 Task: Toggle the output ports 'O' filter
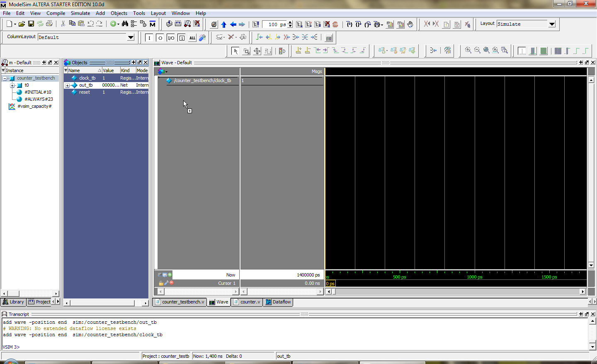(x=160, y=38)
